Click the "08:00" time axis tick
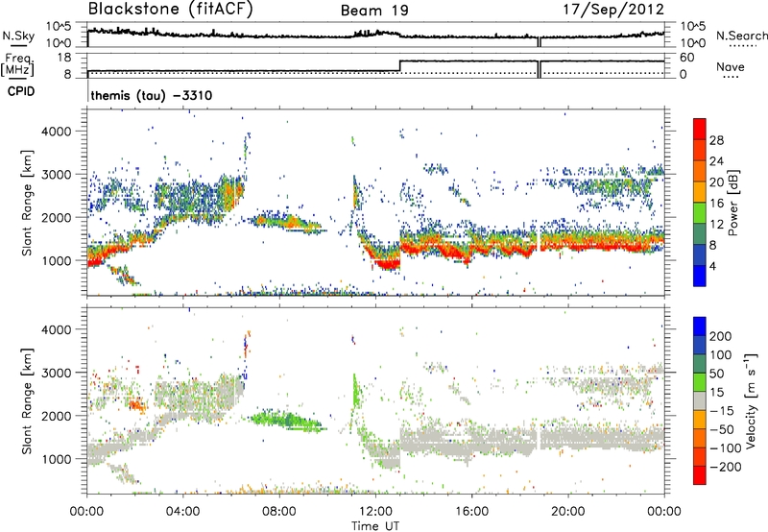This screenshot has width=768, height=532. [279, 512]
